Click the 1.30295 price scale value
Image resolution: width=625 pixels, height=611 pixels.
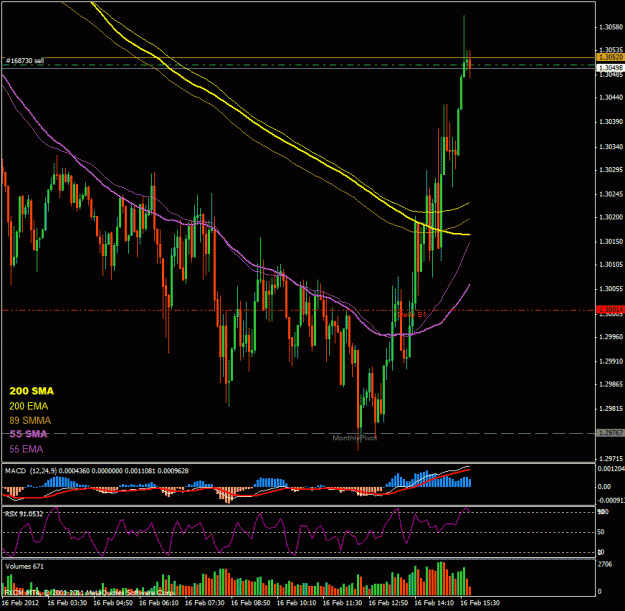click(x=611, y=170)
